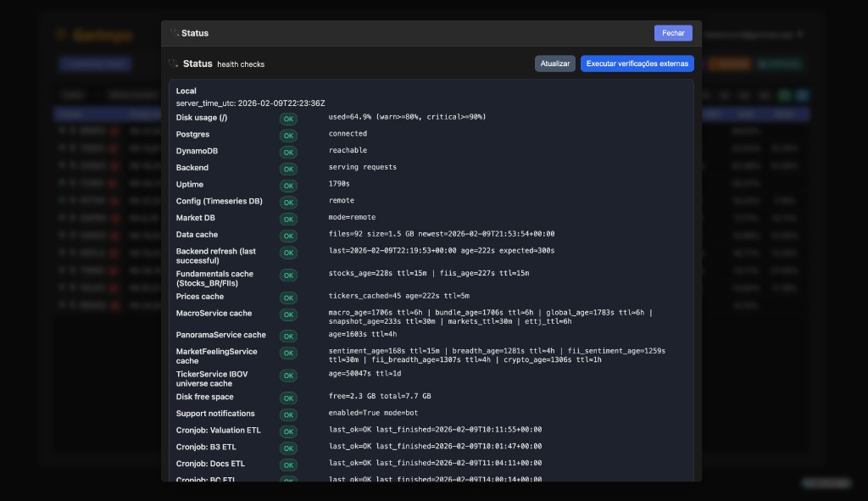Viewport: 868px width, 501px height.
Task: Click the Prices cache OK badge
Action: click(x=289, y=298)
